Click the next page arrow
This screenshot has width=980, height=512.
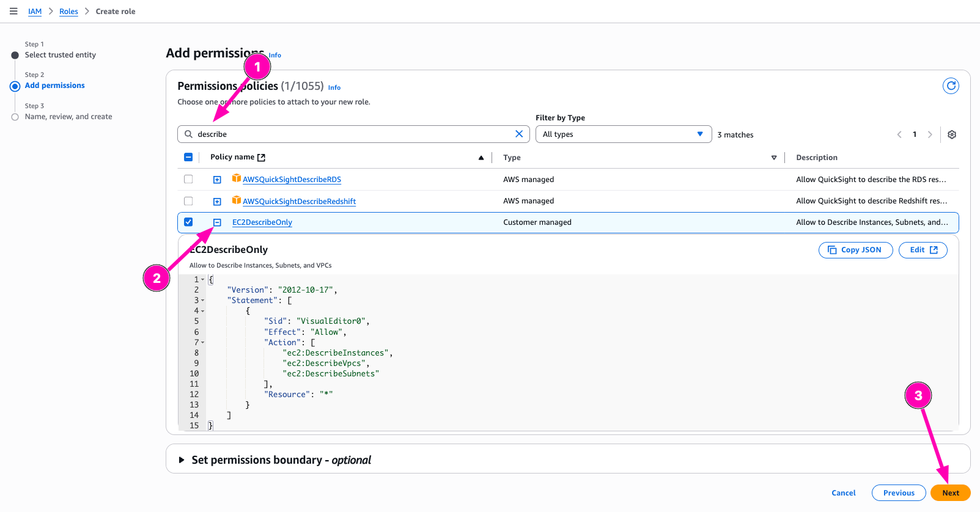(930, 135)
